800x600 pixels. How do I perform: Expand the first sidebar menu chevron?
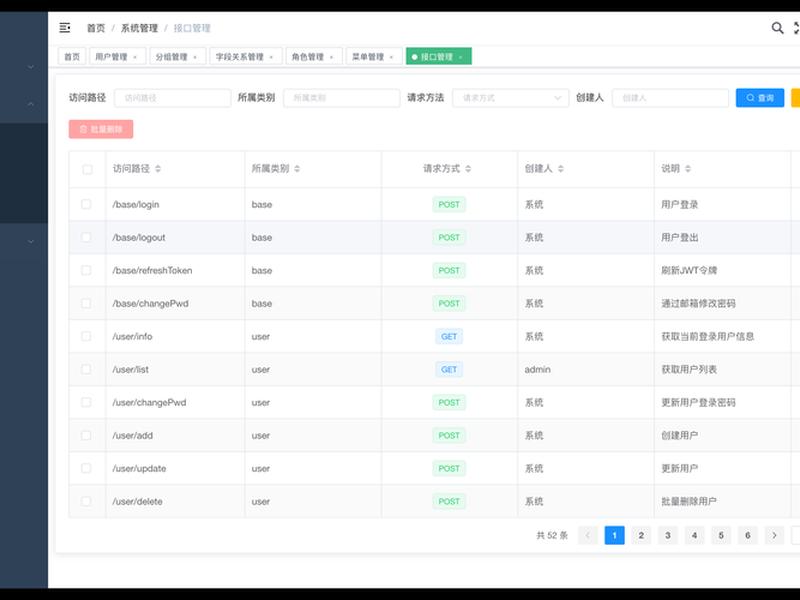(31, 67)
